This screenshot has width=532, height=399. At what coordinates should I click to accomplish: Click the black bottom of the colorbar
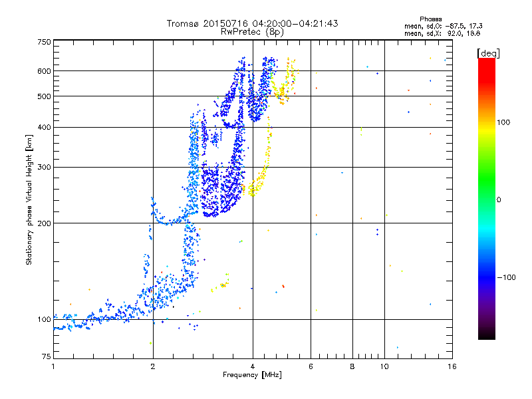coord(487,334)
